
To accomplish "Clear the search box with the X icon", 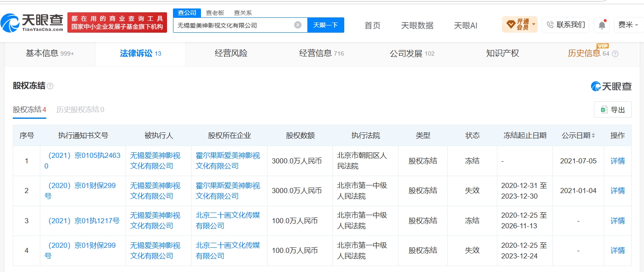I will coord(298,25).
